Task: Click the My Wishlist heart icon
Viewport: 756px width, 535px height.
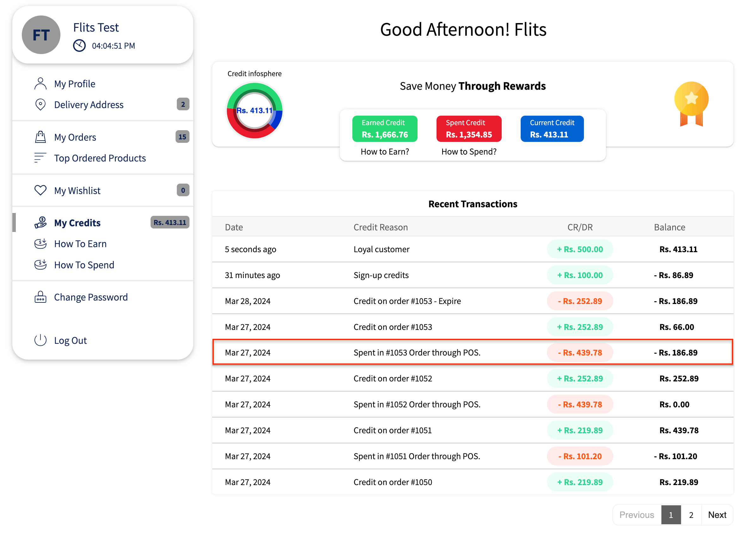Action: point(40,191)
